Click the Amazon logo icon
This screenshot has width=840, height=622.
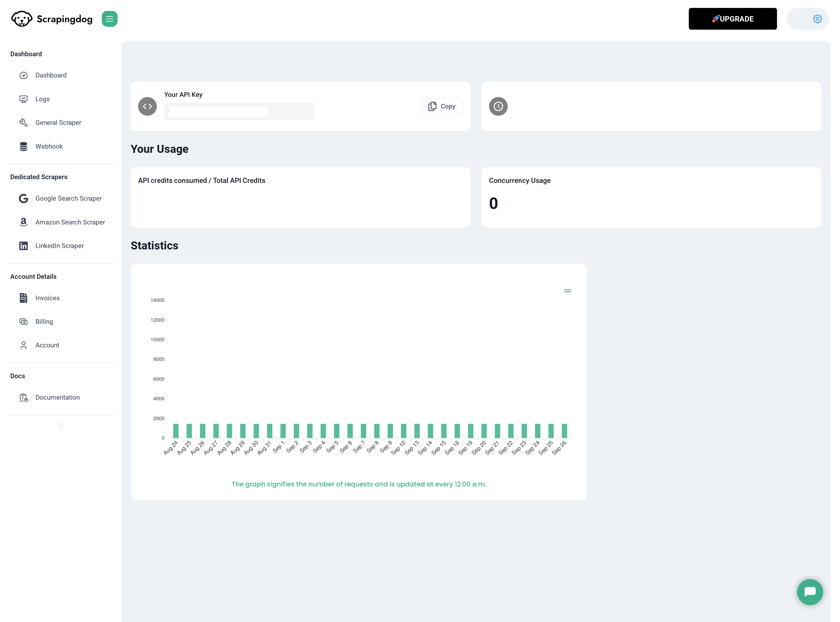click(23, 222)
